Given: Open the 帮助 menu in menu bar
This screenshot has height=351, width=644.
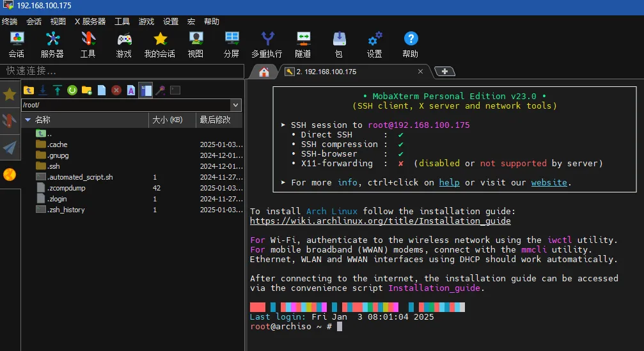Looking at the screenshot, I should pos(212,21).
